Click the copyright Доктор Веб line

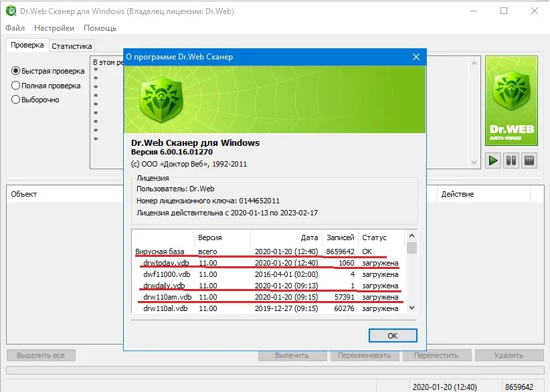point(189,164)
